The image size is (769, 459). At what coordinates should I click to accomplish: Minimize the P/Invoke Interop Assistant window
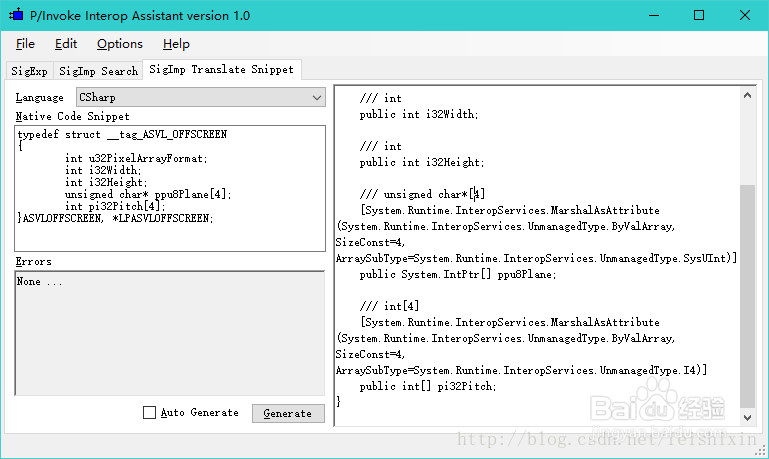(x=654, y=15)
